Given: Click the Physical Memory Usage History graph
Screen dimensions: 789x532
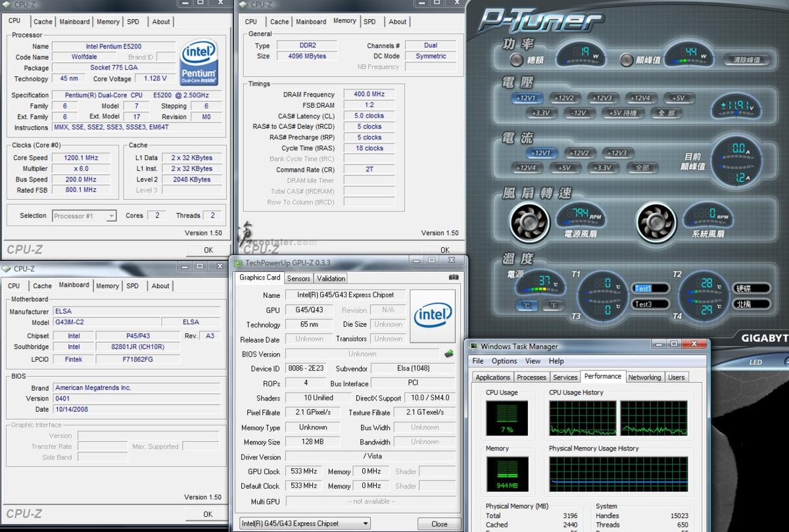Looking at the screenshot, I should [x=619, y=474].
